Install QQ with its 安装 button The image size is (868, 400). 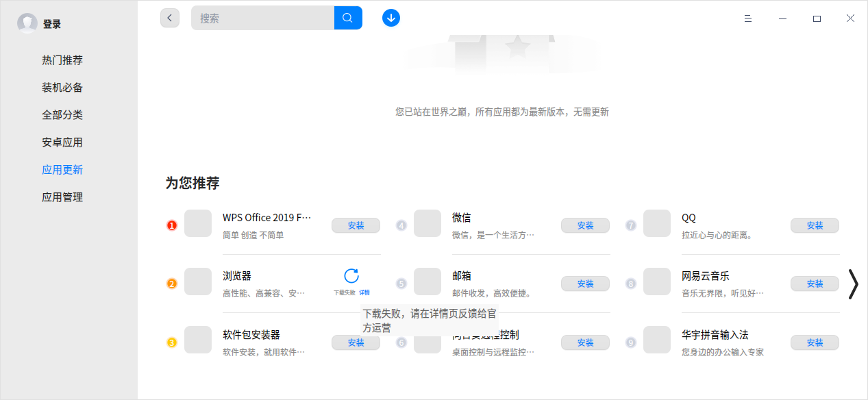click(815, 225)
